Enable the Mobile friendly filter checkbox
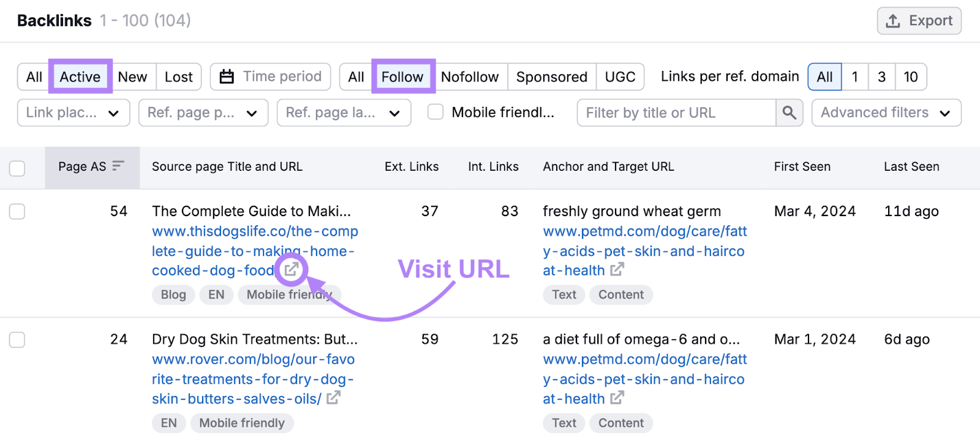The width and height of the screenshot is (980, 442). [x=435, y=112]
